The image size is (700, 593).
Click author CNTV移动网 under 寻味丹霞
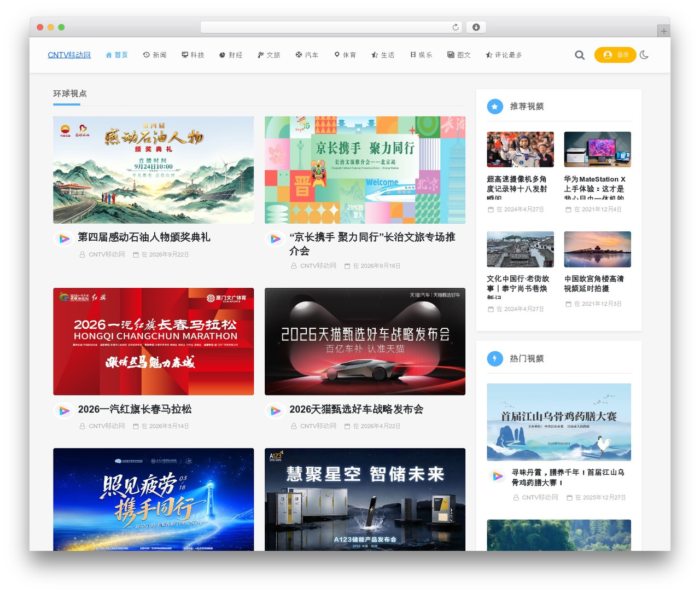pos(540,498)
